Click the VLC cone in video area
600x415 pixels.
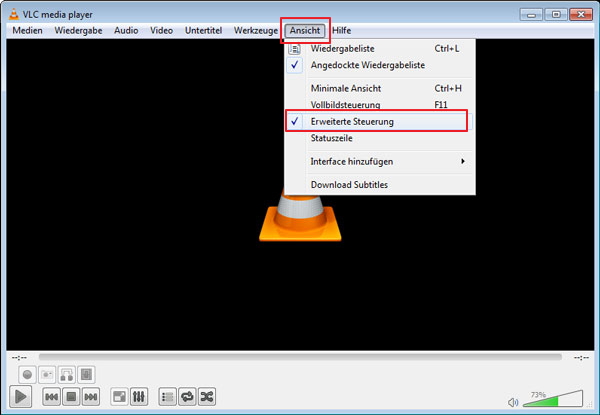pos(300,218)
